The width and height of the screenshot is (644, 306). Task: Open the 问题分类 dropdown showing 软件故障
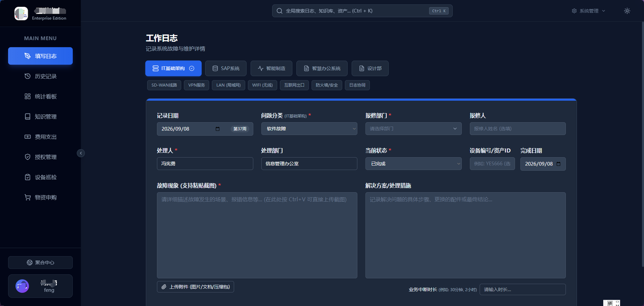click(309, 129)
